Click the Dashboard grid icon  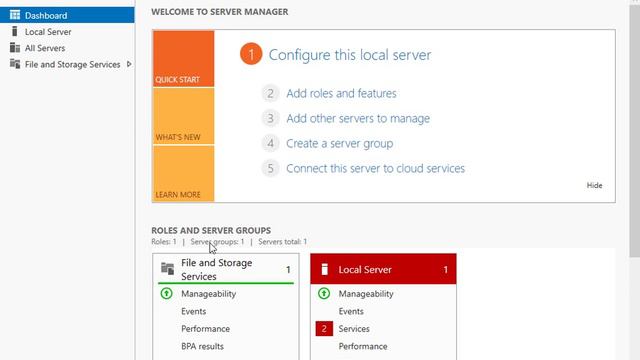[15, 15]
